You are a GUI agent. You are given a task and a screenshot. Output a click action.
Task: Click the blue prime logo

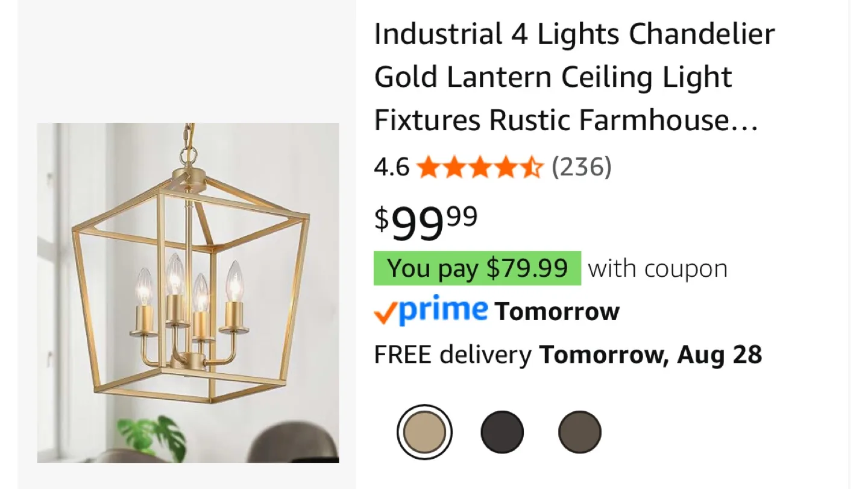click(x=443, y=311)
